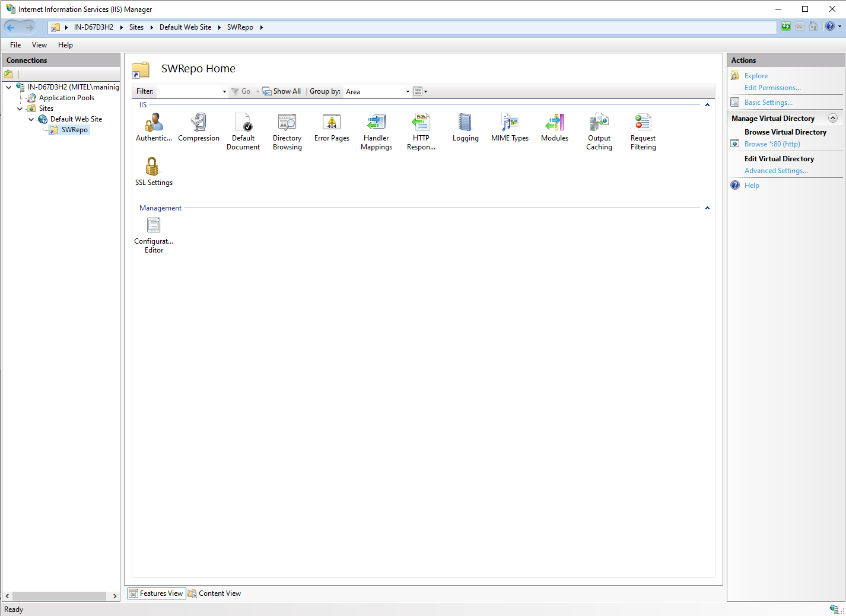Open the MIME Types feature
846x616 pixels.
[510, 127]
